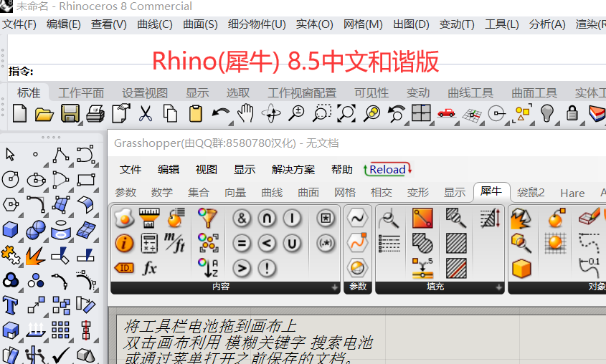This screenshot has height=364, width=606.
Task: Open Grasshopper's 解决方案 menu
Action: [x=293, y=169]
